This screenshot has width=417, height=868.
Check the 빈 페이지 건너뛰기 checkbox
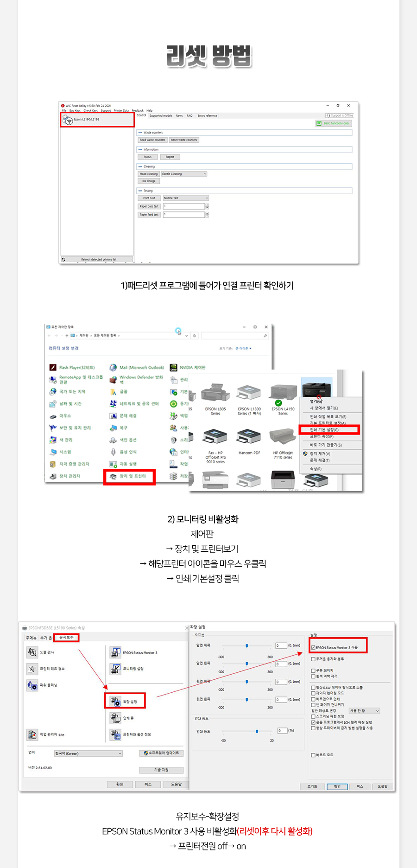(313, 705)
